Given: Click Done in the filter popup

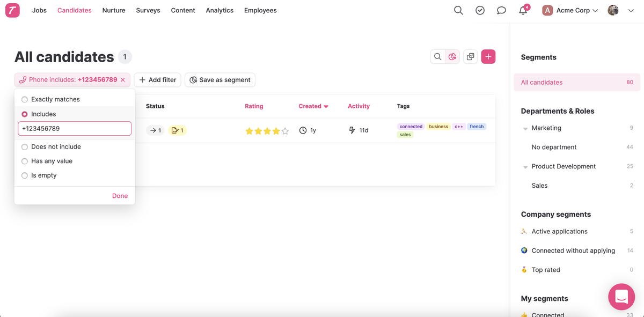Looking at the screenshot, I should pyautogui.click(x=120, y=196).
